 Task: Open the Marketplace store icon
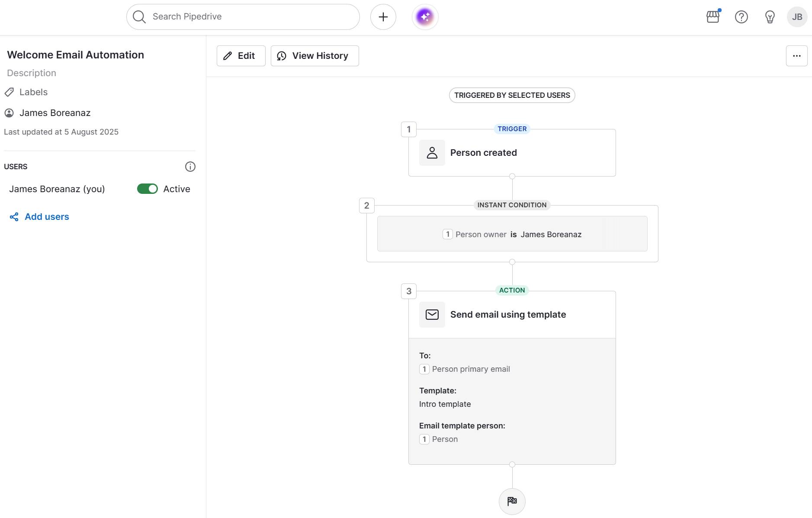713,17
